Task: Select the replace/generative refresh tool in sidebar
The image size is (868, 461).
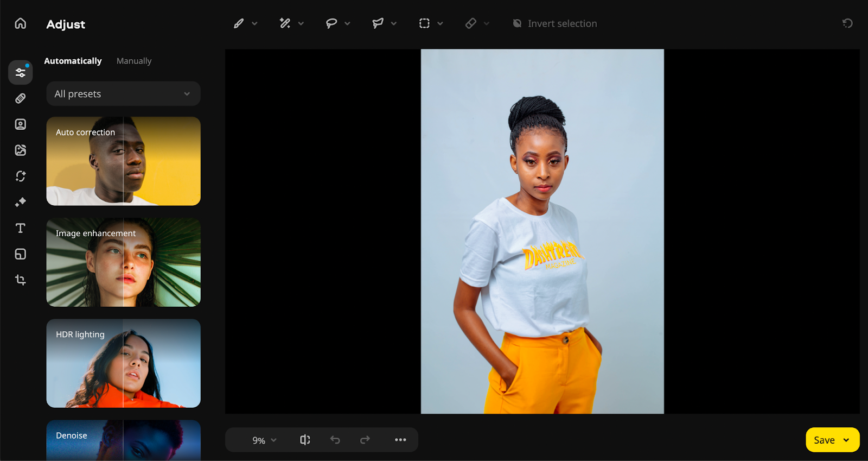Action: point(21,176)
